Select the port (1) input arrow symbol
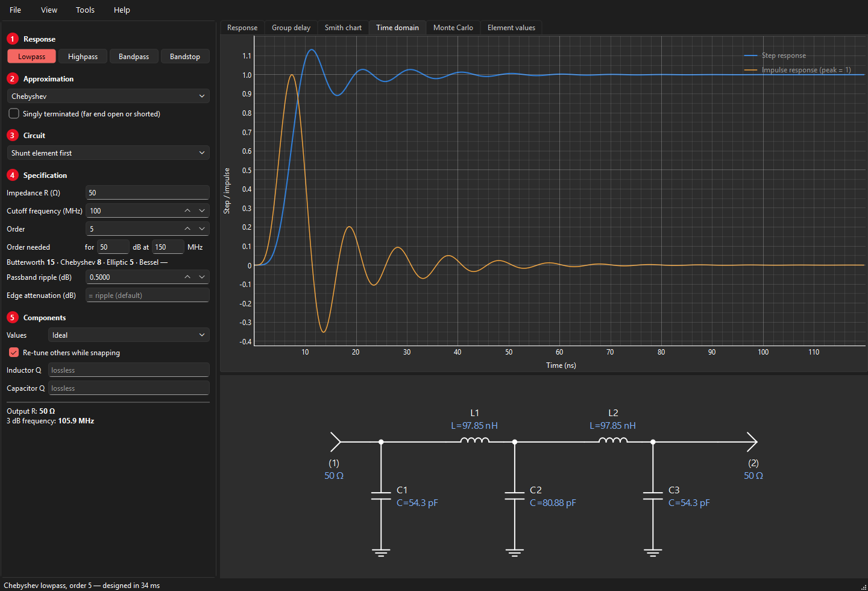The width and height of the screenshot is (868, 591). [x=336, y=442]
